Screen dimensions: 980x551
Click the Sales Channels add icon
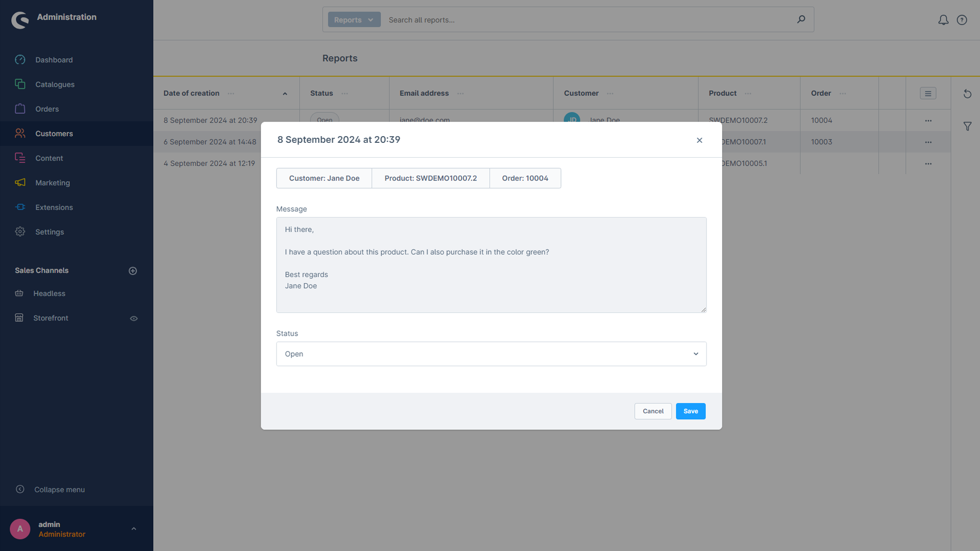pyautogui.click(x=133, y=270)
